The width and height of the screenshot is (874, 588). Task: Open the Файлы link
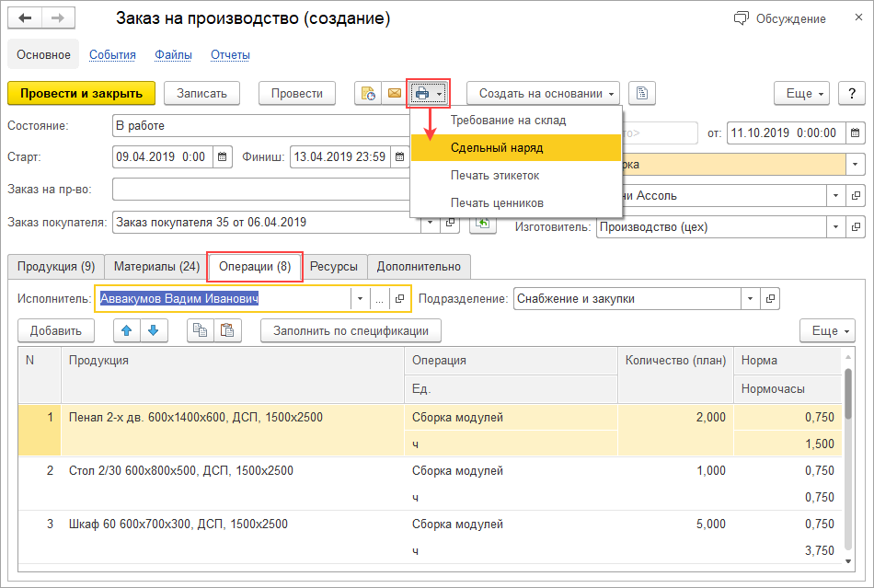[173, 54]
